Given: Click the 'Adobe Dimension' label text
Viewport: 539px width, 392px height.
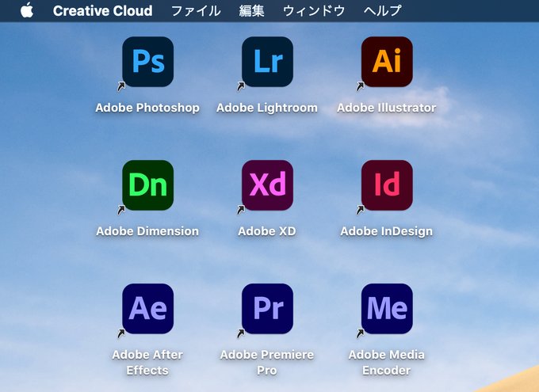Looking at the screenshot, I should 147,231.
